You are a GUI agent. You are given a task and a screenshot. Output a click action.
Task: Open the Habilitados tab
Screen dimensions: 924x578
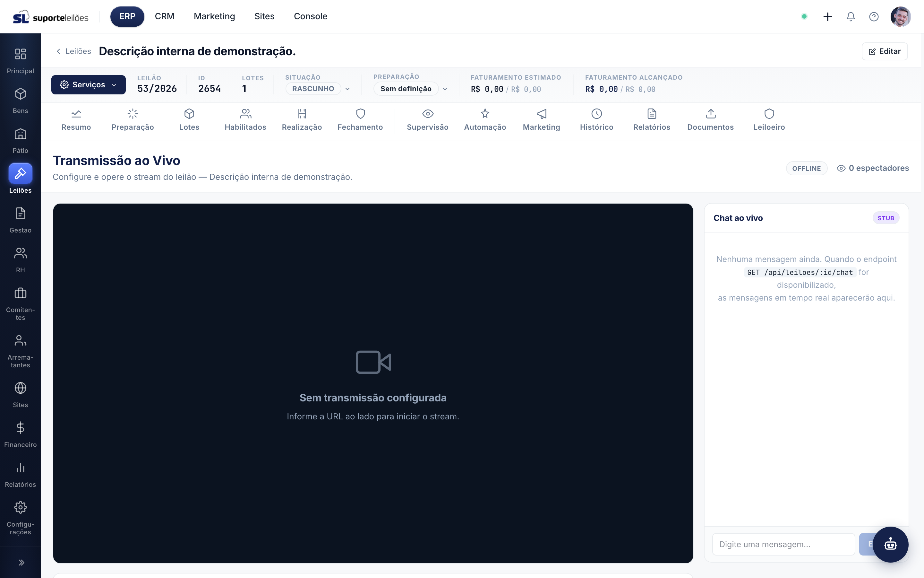coord(245,120)
